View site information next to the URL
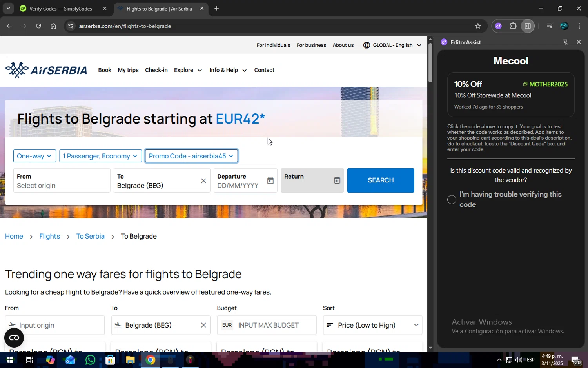The image size is (588, 368). (x=71, y=26)
